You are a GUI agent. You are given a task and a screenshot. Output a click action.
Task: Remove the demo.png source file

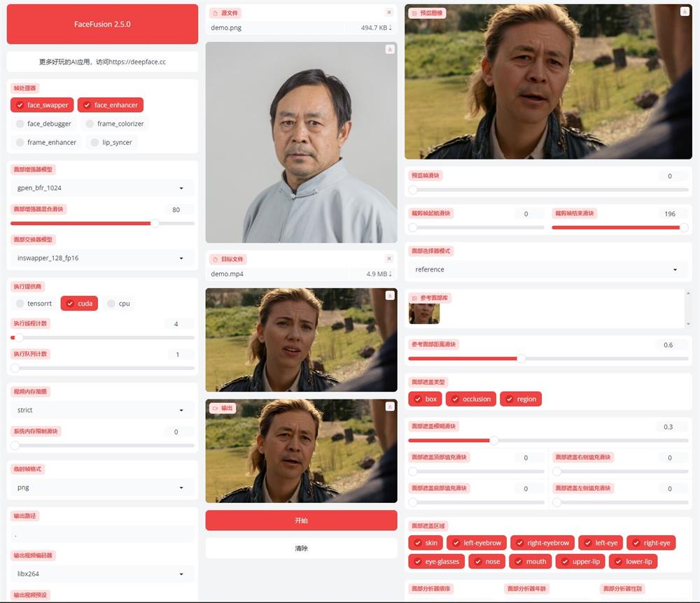coord(388,13)
